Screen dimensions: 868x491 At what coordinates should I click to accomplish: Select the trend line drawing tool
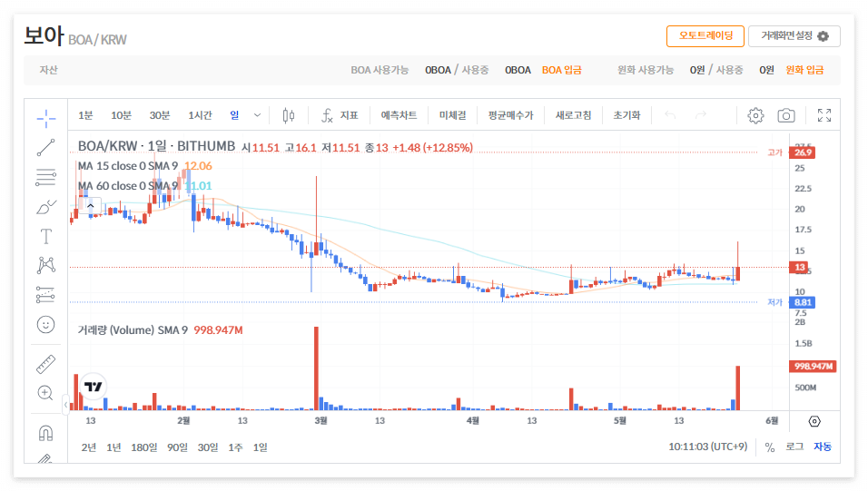click(x=46, y=147)
